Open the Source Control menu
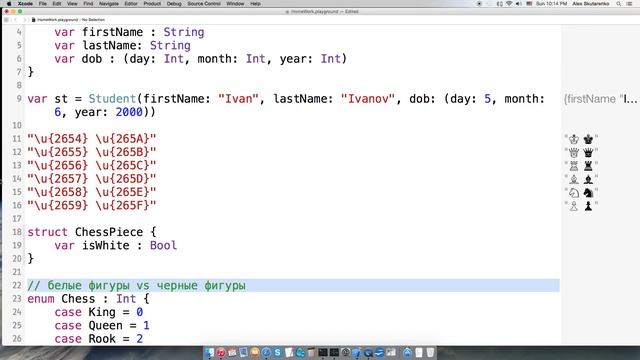 click(x=204, y=4)
